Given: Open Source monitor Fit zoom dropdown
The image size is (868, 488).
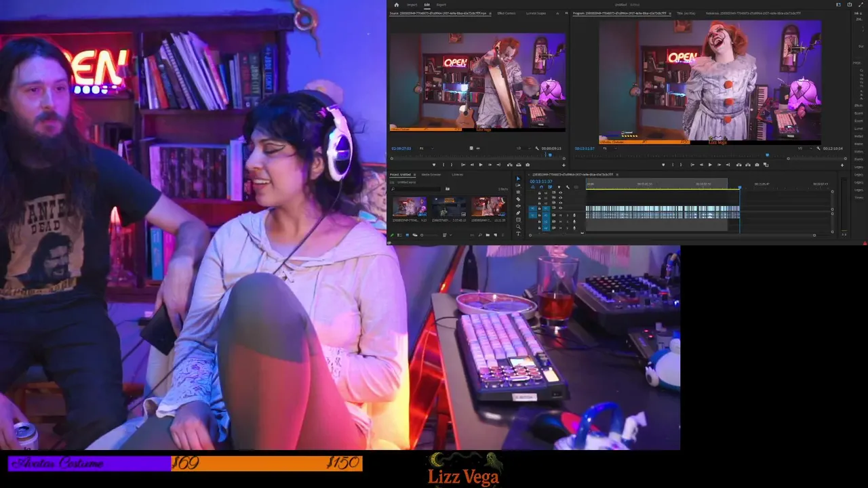Looking at the screenshot, I should coord(427,148).
